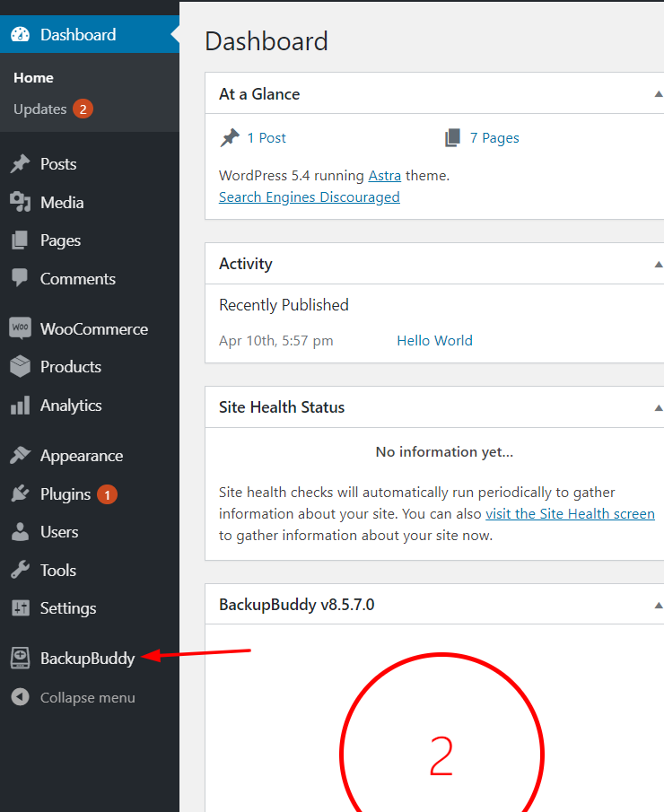Collapse the BackupBuddy v8.5.7.0 widget

click(659, 605)
